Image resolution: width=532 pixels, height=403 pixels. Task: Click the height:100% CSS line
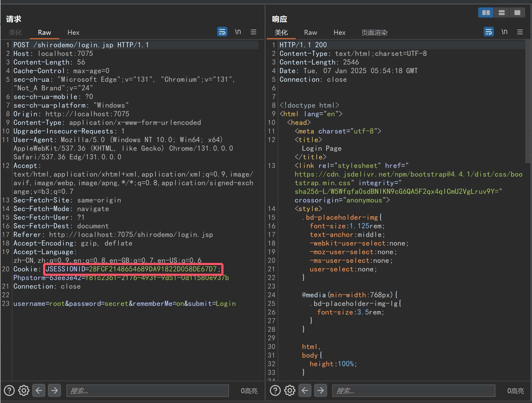(x=333, y=364)
